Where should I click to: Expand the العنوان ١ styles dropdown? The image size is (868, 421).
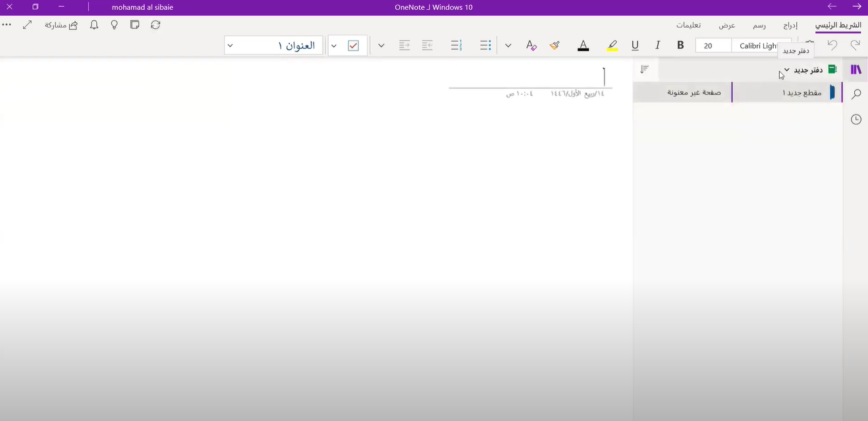click(x=230, y=45)
